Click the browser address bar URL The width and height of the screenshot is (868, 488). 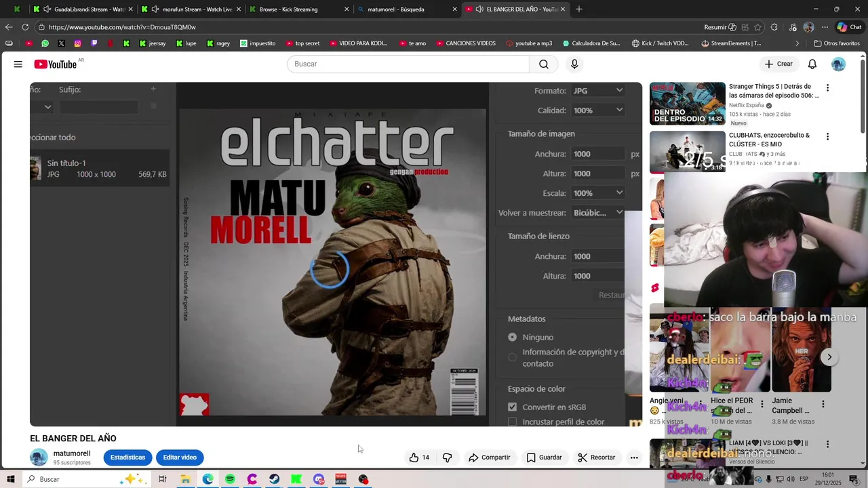(x=122, y=27)
